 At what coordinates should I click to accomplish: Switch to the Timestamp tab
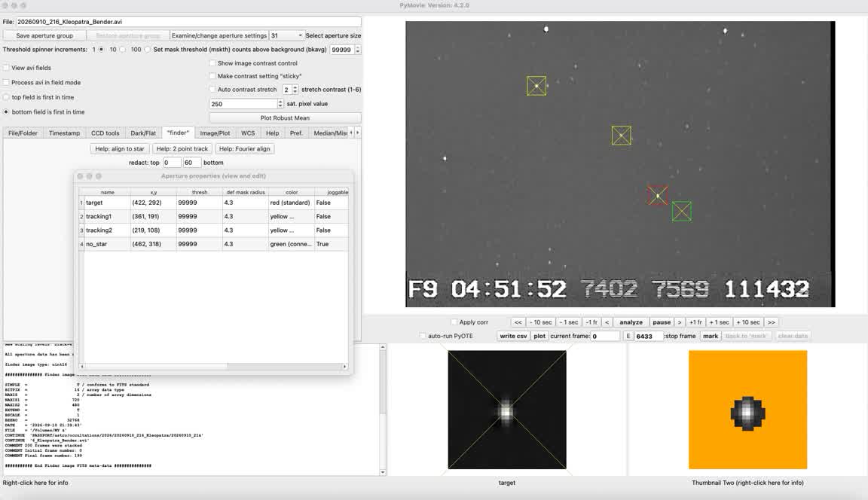pyautogui.click(x=64, y=133)
